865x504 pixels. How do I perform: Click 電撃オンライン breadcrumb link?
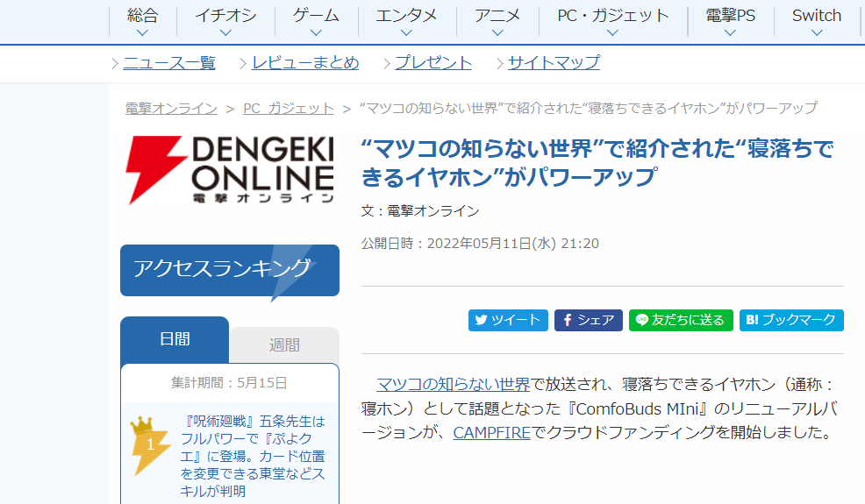171,109
